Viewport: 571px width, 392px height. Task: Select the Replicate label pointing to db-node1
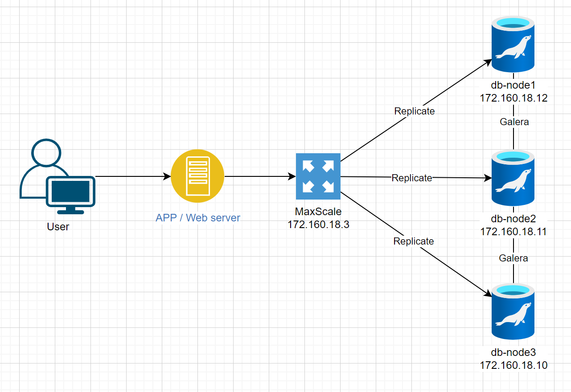(415, 111)
